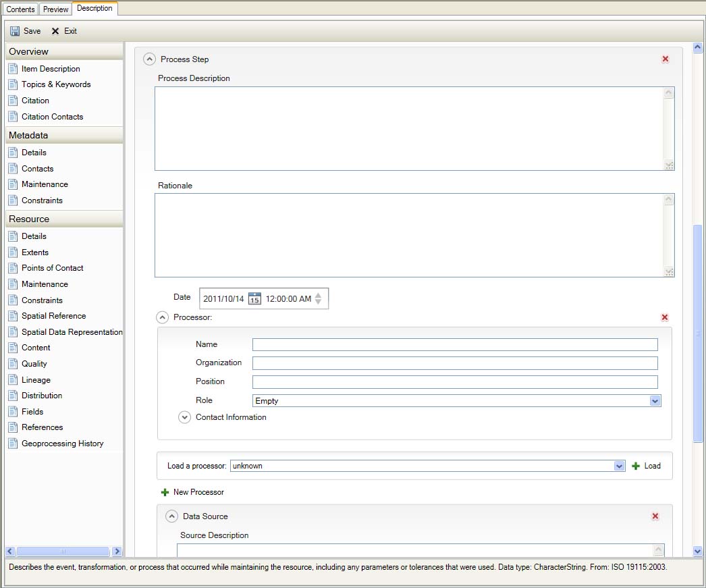706x588 pixels.
Task: Open the calendar date picker icon
Action: click(x=254, y=298)
